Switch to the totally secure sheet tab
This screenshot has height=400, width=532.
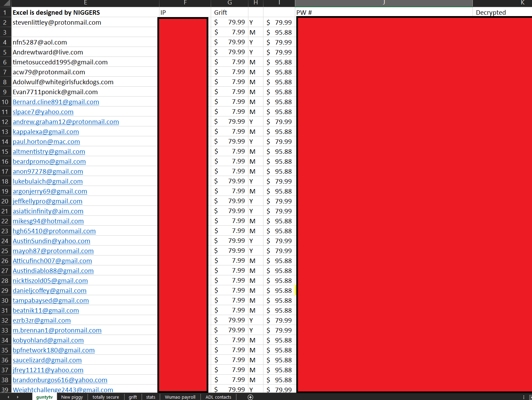tap(106, 397)
